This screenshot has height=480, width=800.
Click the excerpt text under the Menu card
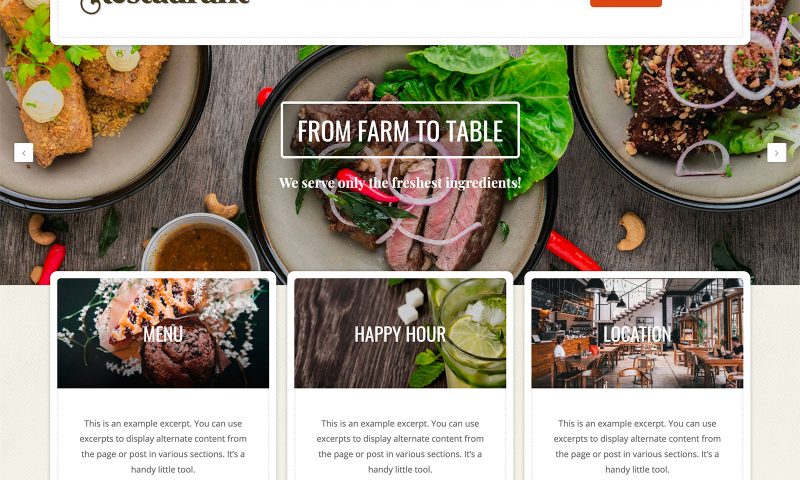(163, 446)
